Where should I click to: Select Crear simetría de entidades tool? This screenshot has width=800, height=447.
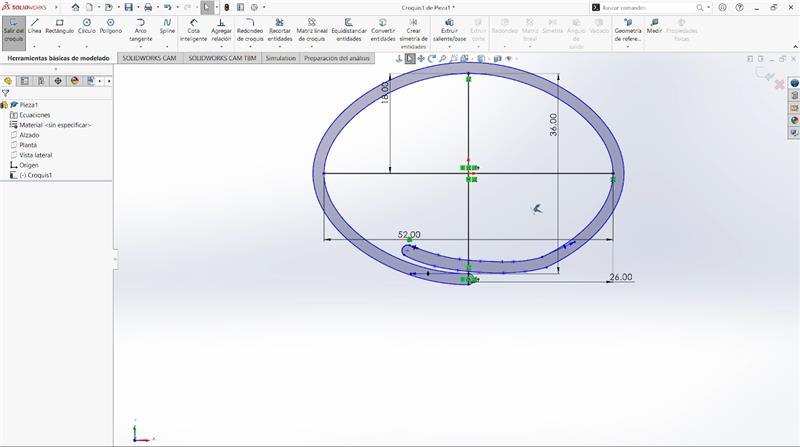pos(413,34)
